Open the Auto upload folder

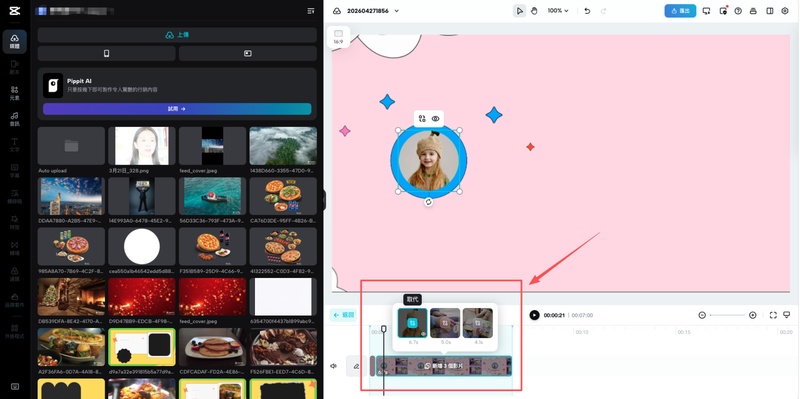click(x=71, y=146)
